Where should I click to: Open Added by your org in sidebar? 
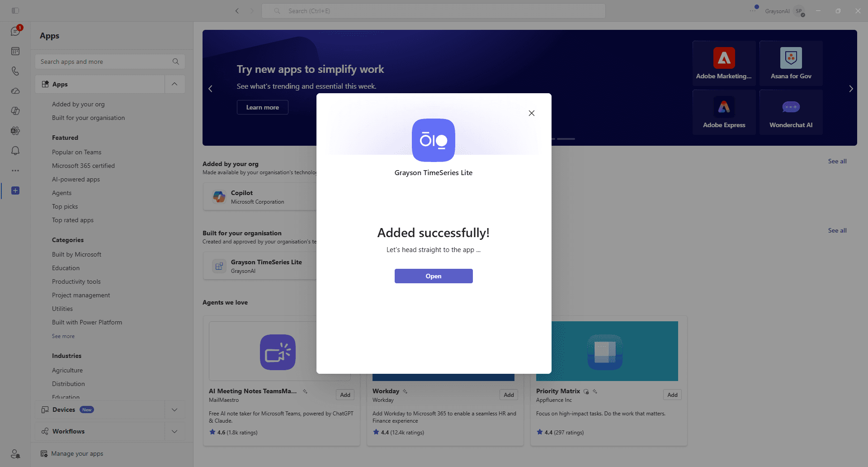point(78,104)
